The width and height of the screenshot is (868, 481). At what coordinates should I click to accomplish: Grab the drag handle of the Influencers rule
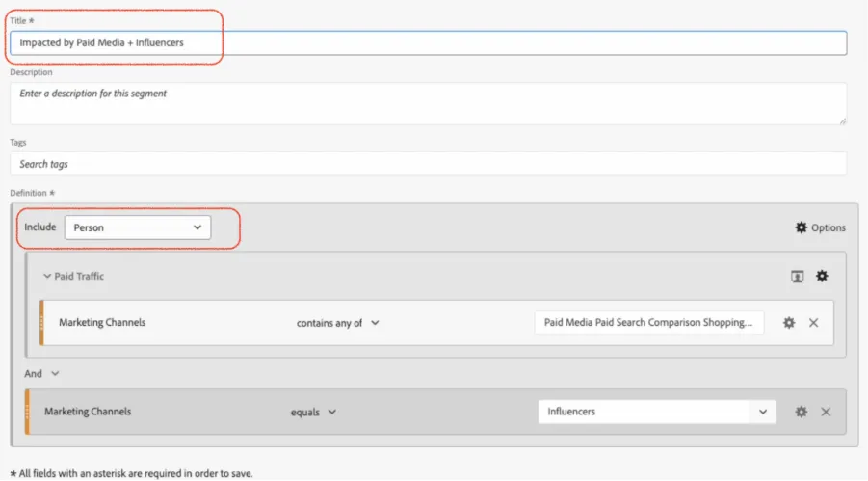click(27, 412)
